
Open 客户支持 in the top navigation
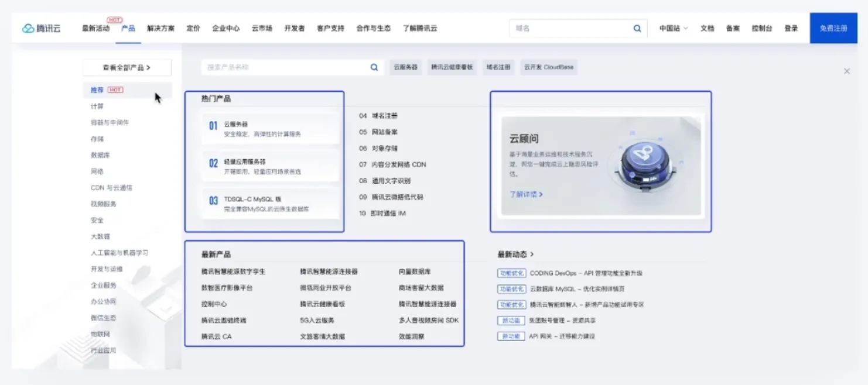tap(330, 28)
